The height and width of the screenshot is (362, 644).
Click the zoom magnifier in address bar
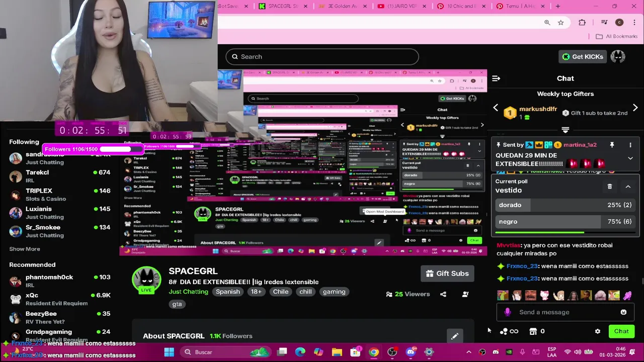[547, 22]
